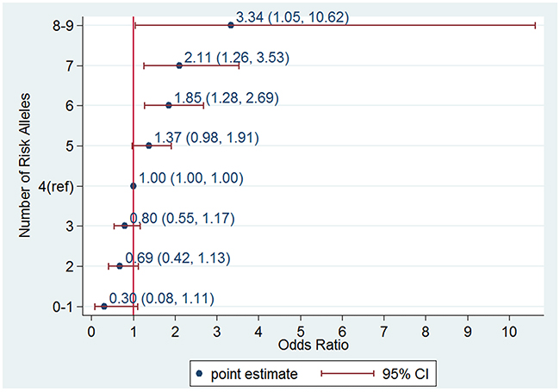This screenshot has width=560, height=392.
Task: Click the right cap of the 8-9 confidence interval
Action: [535, 25]
